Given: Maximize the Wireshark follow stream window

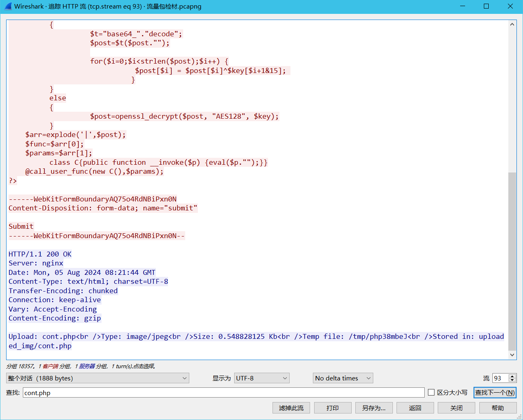Looking at the screenshot, I should coord(486,6).
